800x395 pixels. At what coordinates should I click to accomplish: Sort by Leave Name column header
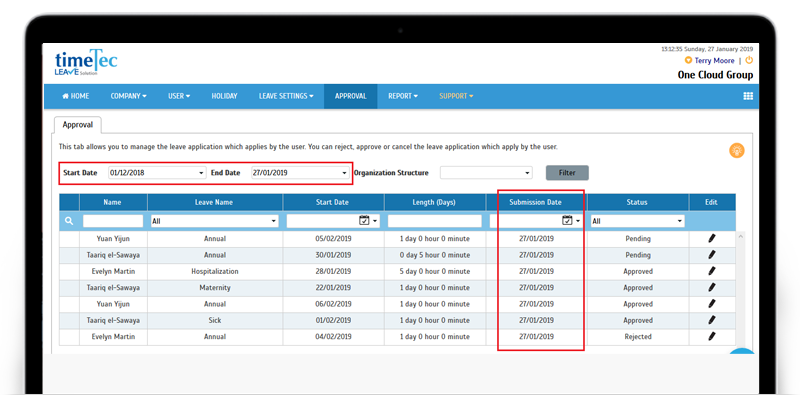coord(214,202)
